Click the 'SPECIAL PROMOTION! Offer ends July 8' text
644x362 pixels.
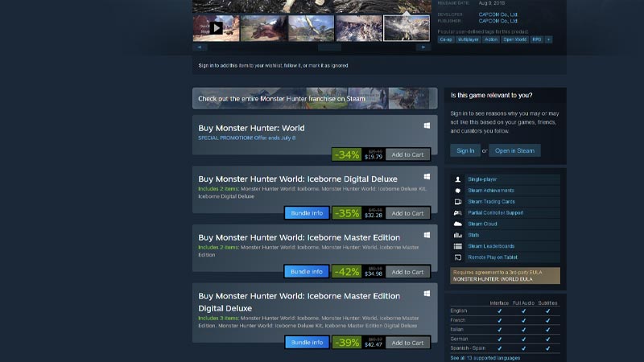click(x=247, y=138)
